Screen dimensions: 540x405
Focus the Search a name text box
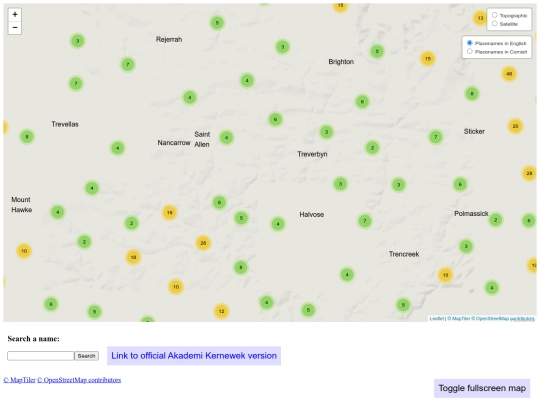pyautogui.click(x=41, y=356)
